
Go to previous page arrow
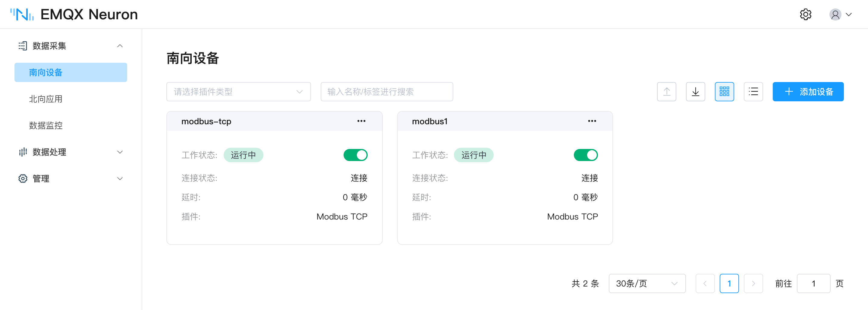point(705,283)
